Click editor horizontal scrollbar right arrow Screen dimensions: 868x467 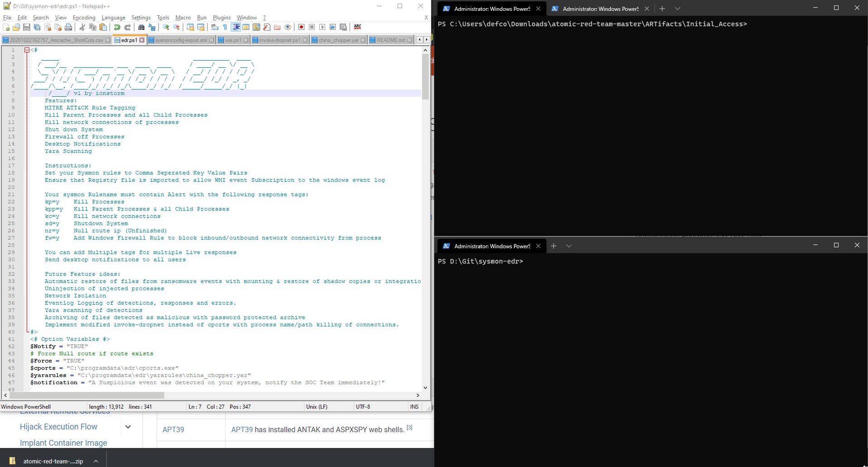click(417, 395)
